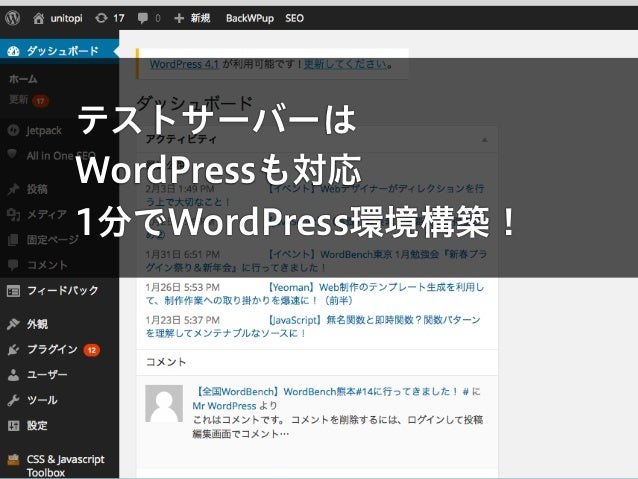Open ホーム submenu item
638x479 pixels.
tap(23, 79)
